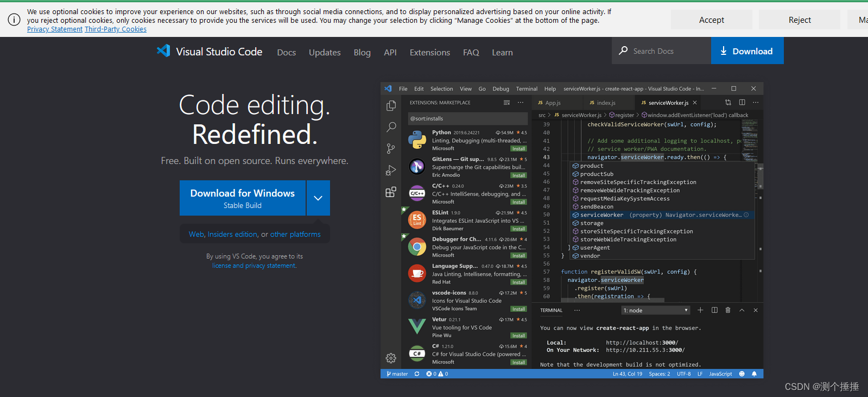Click Download for Windows Stable Build
The image size is (868, 397).
243,198
